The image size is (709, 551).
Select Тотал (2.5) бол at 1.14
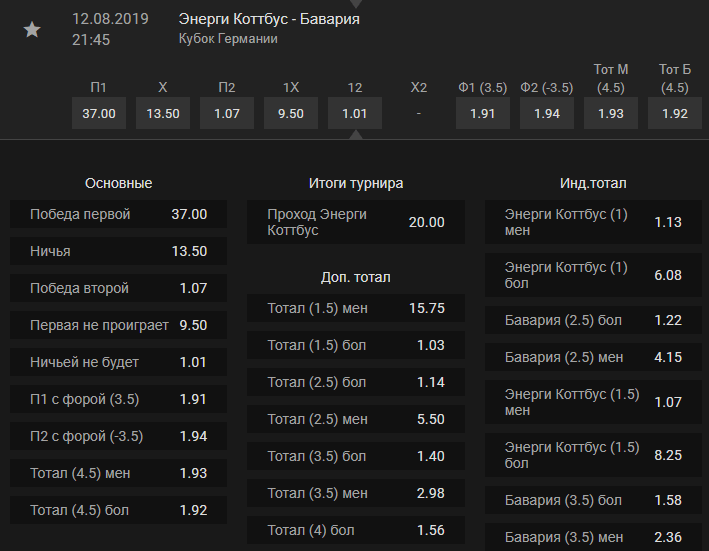pos(356,382)
